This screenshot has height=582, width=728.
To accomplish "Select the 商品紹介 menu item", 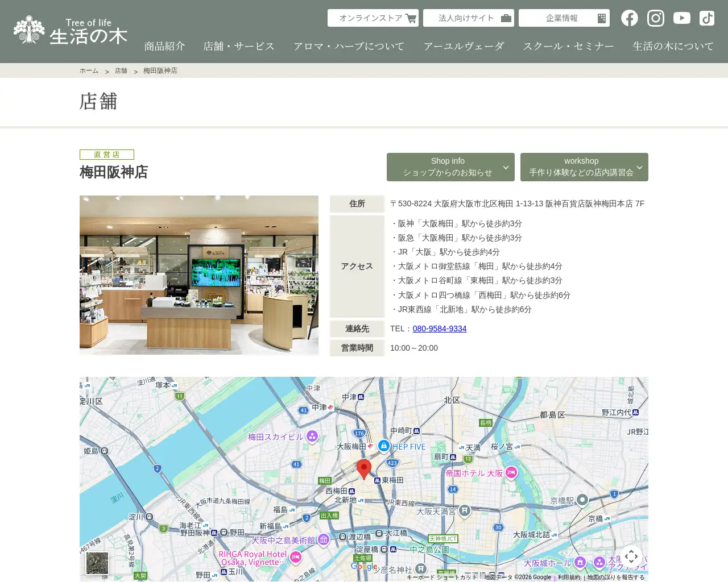I will [164, 46].
